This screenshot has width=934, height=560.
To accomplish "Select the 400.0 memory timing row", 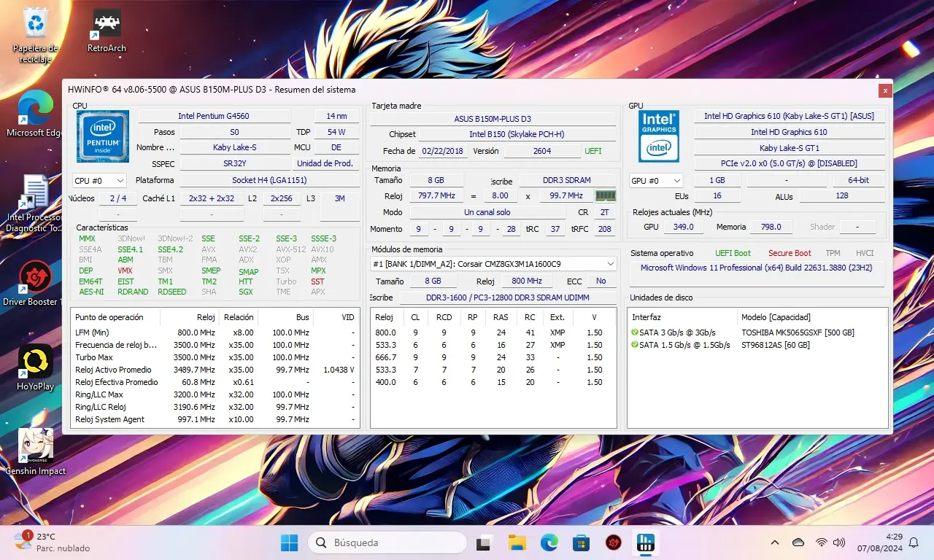I will [x=493, y=382].
